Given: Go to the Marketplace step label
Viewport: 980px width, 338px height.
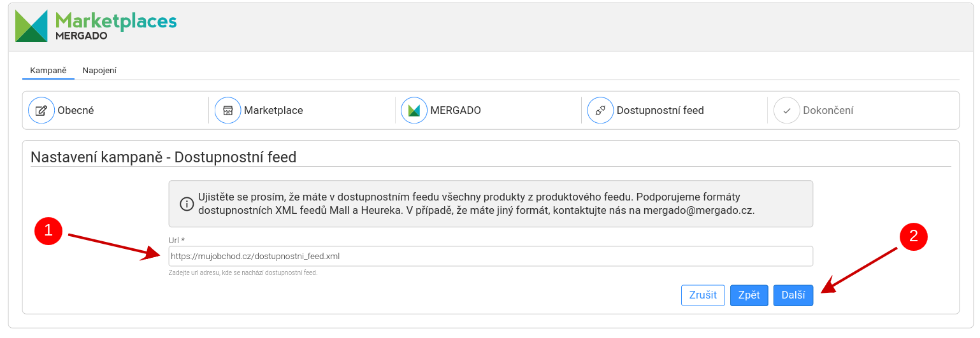Looking at the screenshot, I should coord(273,111).
